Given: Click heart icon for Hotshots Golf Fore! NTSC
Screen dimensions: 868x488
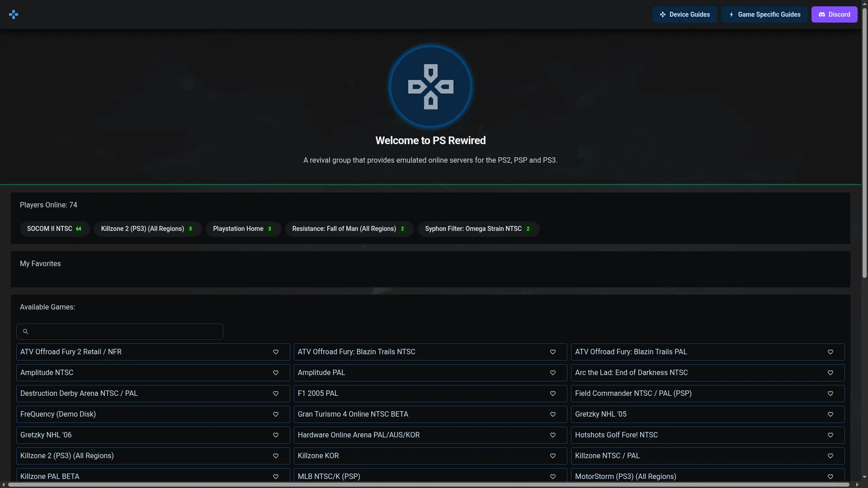Looking at the screenshot, I should (830, 435).
